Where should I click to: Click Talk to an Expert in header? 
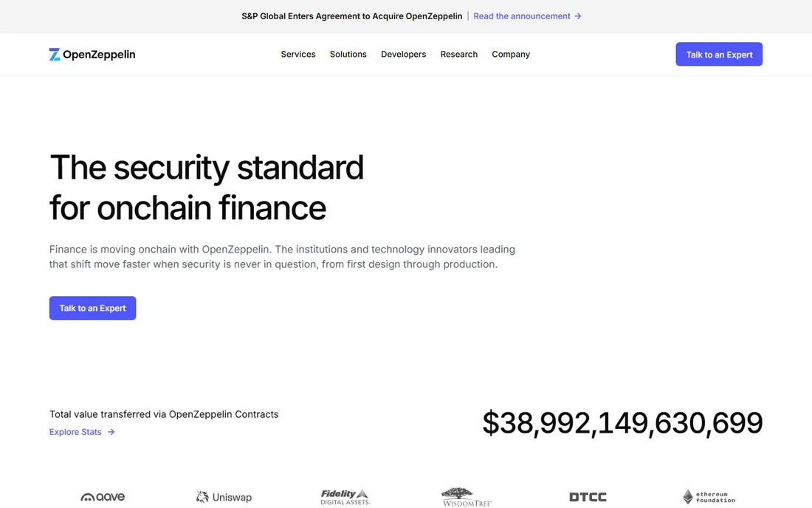(x=719, y=55)
